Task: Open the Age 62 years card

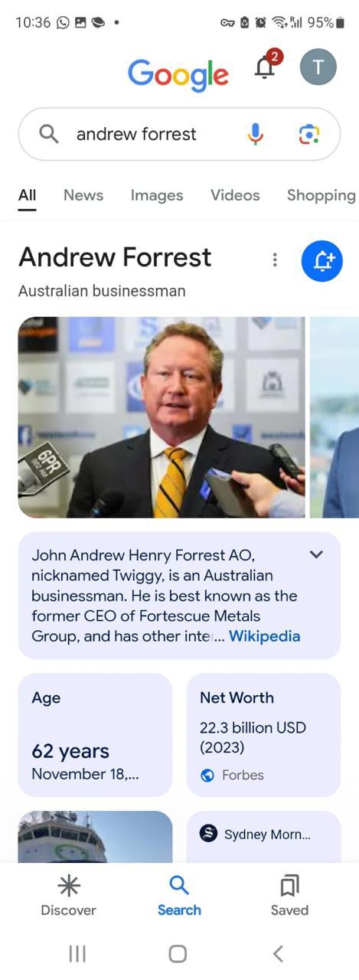Action: pos(96,735)
